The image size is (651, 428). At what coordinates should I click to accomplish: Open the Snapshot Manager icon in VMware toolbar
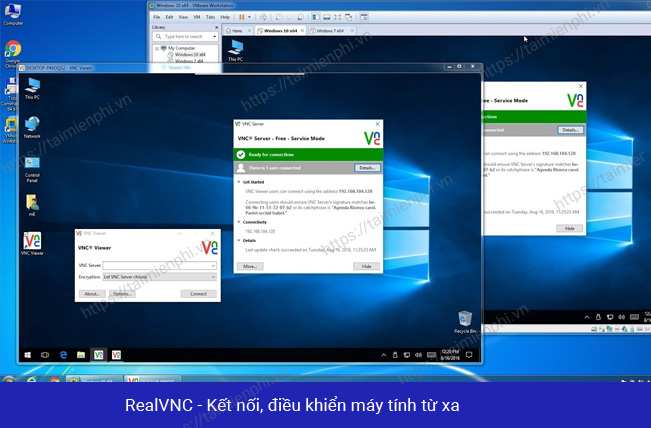click(301, 17)
